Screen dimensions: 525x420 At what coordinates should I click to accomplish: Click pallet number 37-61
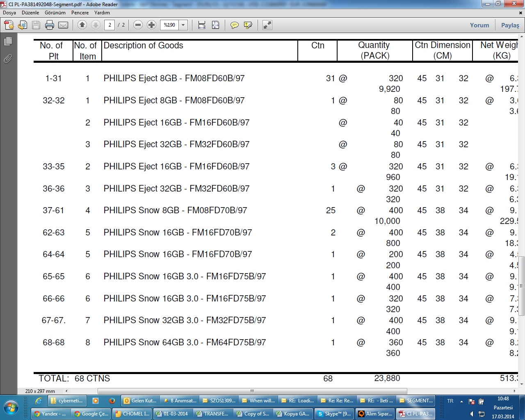click(x=53, y=210)
